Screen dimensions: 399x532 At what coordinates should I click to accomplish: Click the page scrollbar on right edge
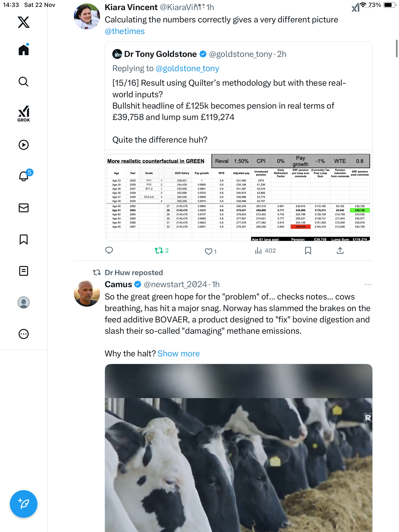(396, 48)
